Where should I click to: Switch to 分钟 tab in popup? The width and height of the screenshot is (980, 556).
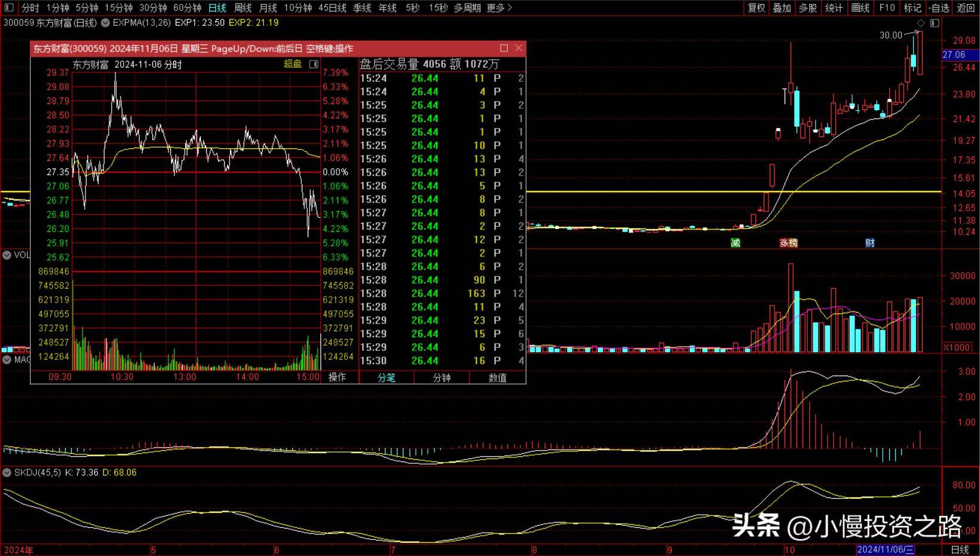pos(442,377)
